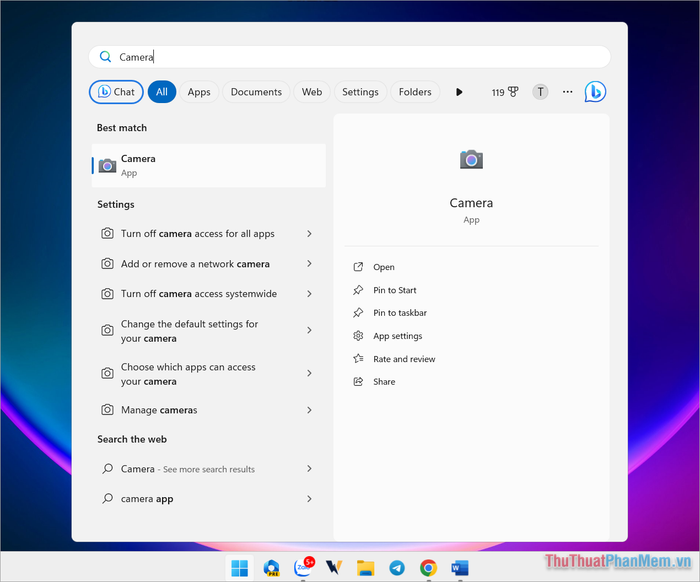Expand chevron for Turn off camera access for all apps
The height and width of the screenshot is (582, 700).
[309, 233]
